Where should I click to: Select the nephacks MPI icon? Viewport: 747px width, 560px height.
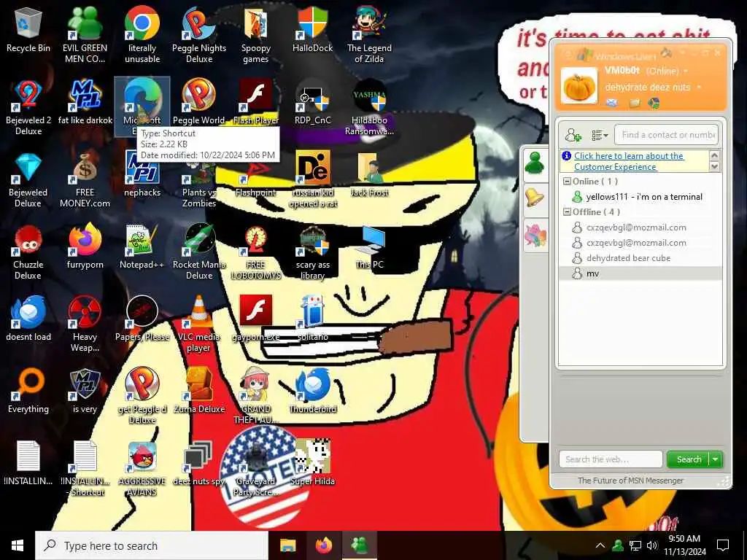tap(142, 175)
